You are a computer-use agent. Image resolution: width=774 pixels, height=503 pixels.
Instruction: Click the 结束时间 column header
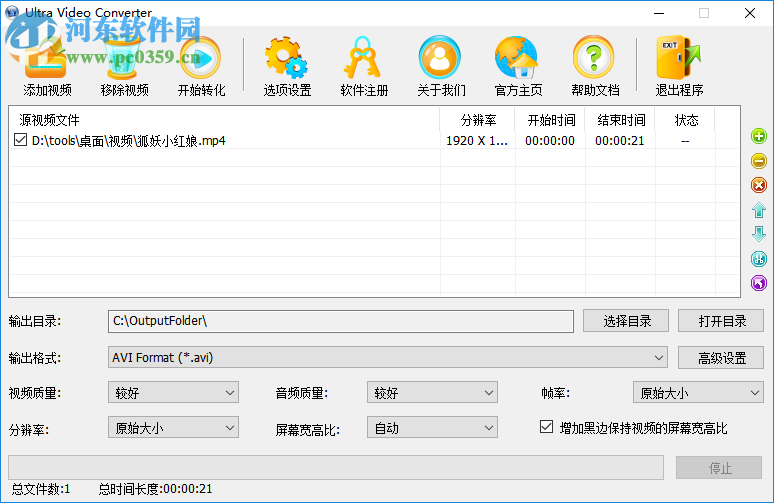pyautogui.click(x=620, y=120)
